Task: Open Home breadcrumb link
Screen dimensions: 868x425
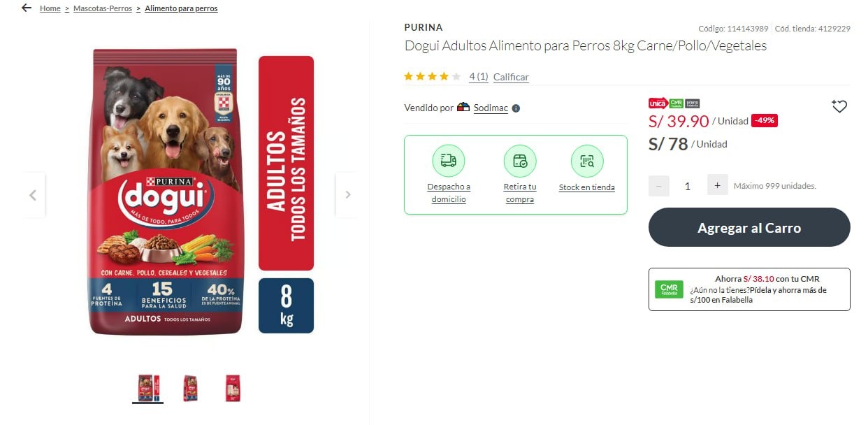Action: coord(50,8)
